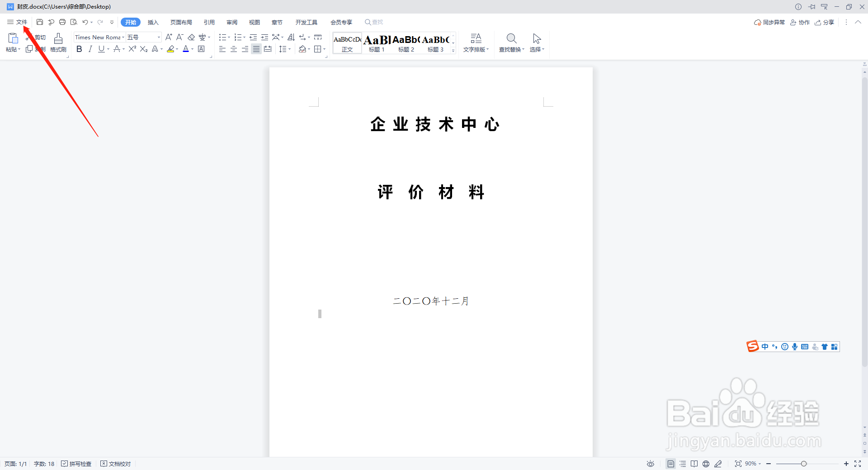Toggle distributed alignment
Screen dimensions: 868x470
(268, 49)
